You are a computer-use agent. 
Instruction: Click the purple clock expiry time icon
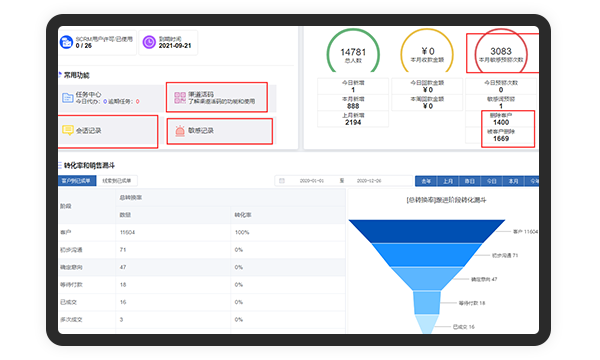click(149, 42)
